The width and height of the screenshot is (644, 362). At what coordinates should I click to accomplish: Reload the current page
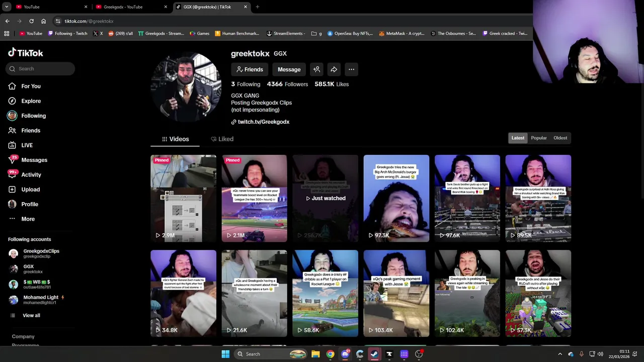click(31, 21)
